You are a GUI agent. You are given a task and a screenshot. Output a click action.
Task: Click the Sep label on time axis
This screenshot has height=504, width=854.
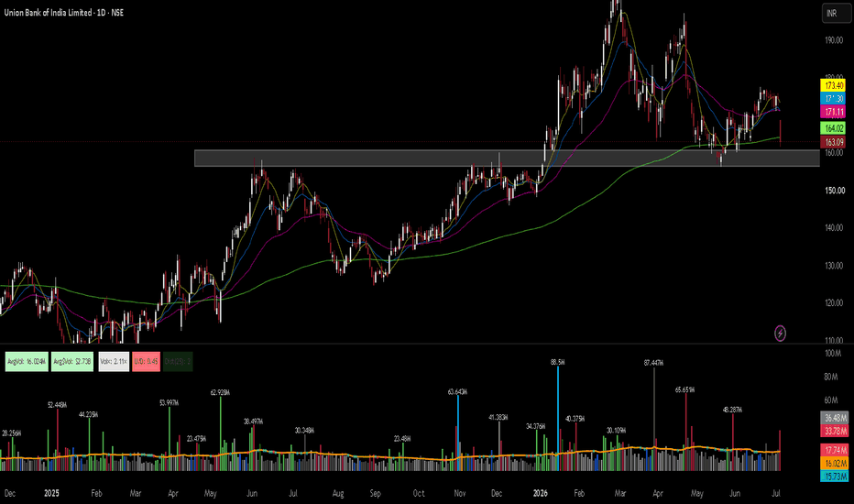[376, 493]
